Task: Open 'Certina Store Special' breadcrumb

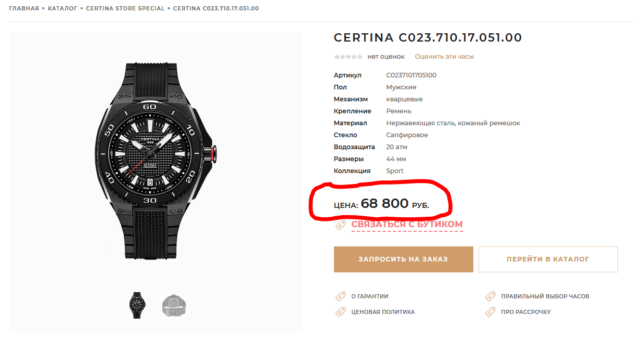Action: pyautogui.click(x=125, y=8)
